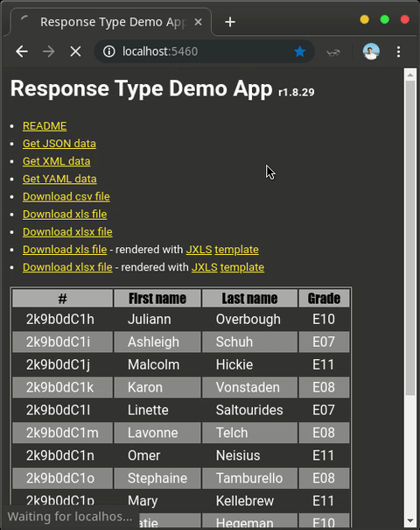Viewport: 420px width, 530px height.
Task: View site information icon in address bar
Action: click(109, 52)
